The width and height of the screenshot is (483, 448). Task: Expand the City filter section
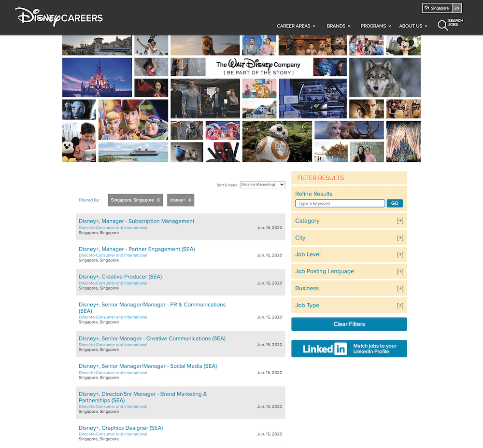tap(400, 238)
